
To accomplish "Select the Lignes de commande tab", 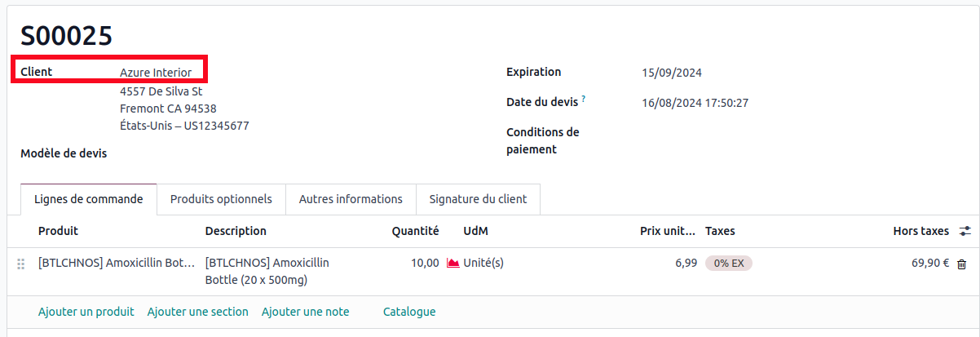I will [89, 199].
